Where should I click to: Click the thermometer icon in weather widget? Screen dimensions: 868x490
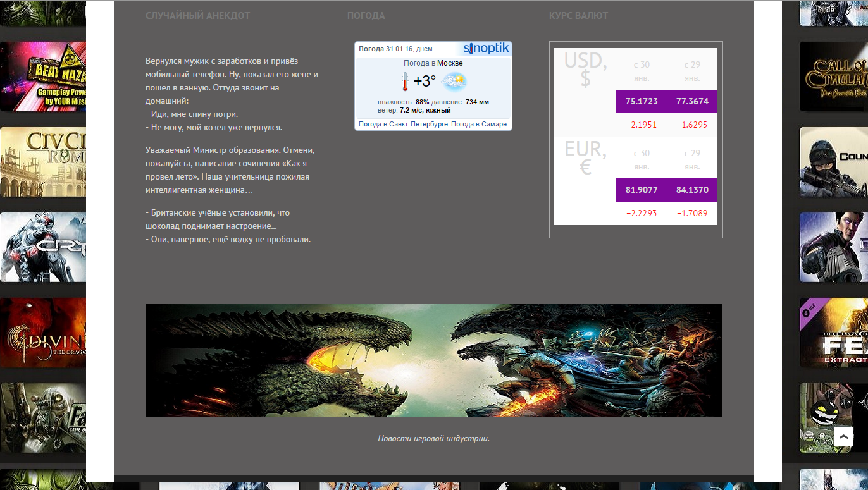[404, 82]
